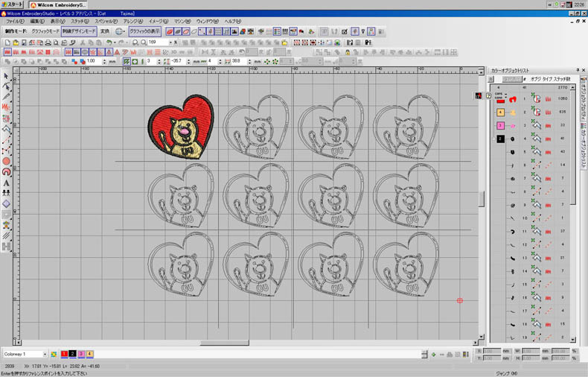
Task: Open the ステッチ menu
Action: point(80,22)
